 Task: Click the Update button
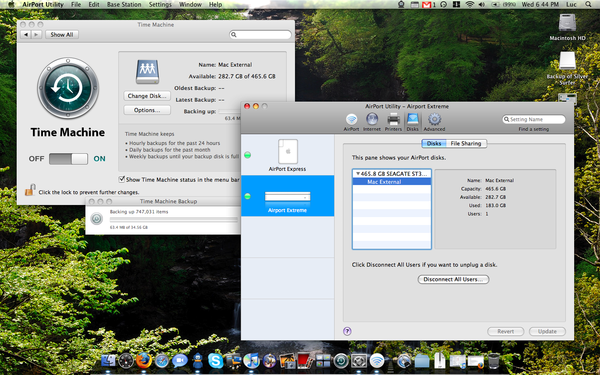pos(547,331)
